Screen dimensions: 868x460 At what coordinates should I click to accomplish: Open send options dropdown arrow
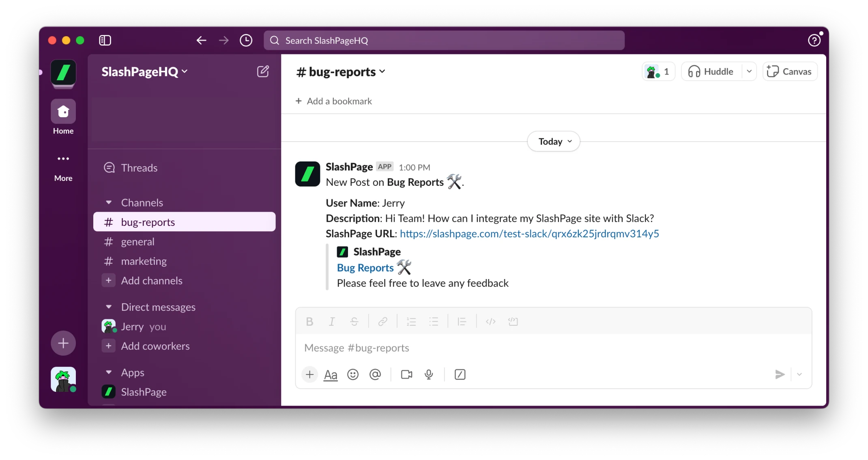[x=799, y=374]
